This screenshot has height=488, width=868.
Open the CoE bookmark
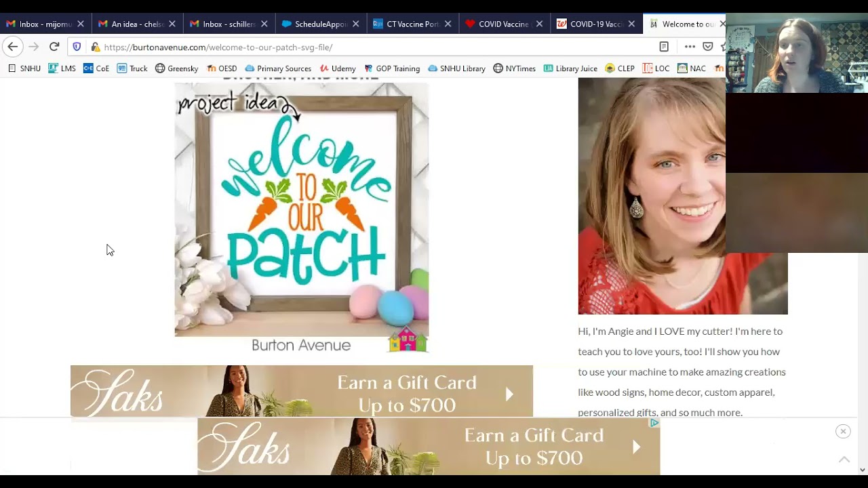tap(96, 68)
